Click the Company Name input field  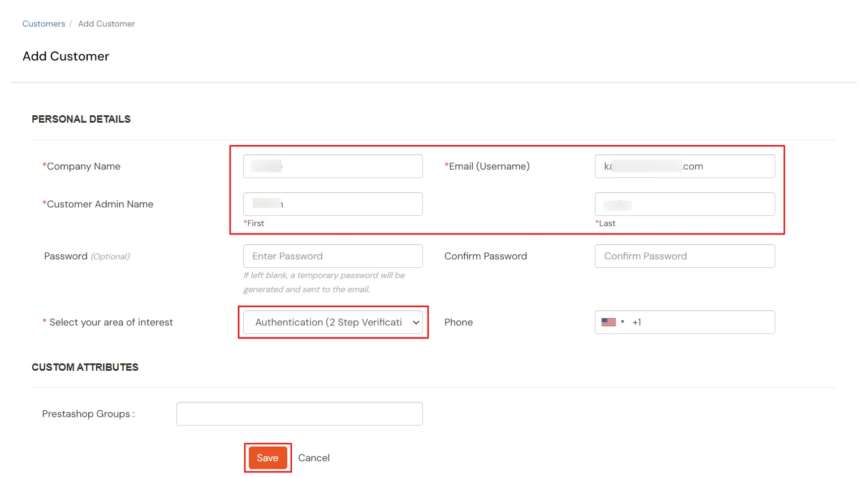332,166
